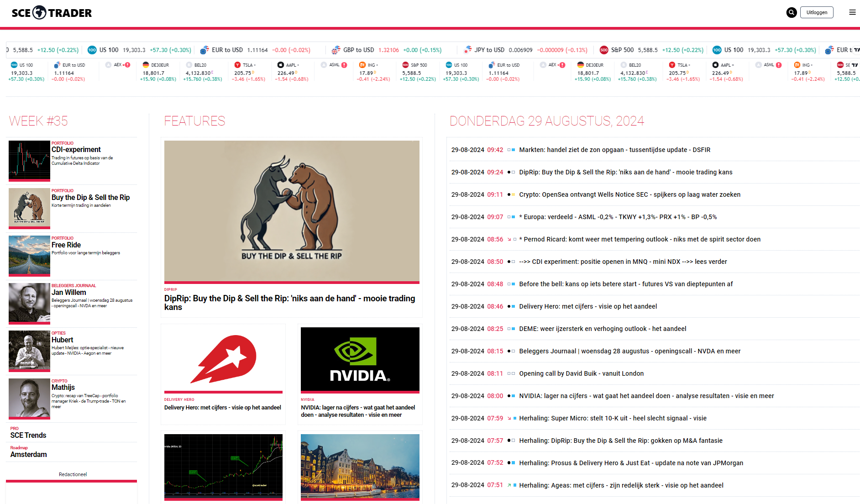Open the Free Ride portfolio headline
This screenshot has height=504, width=860.
66,245
